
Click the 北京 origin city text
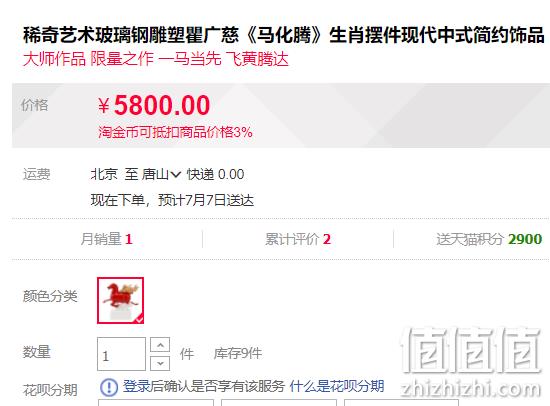104,174
